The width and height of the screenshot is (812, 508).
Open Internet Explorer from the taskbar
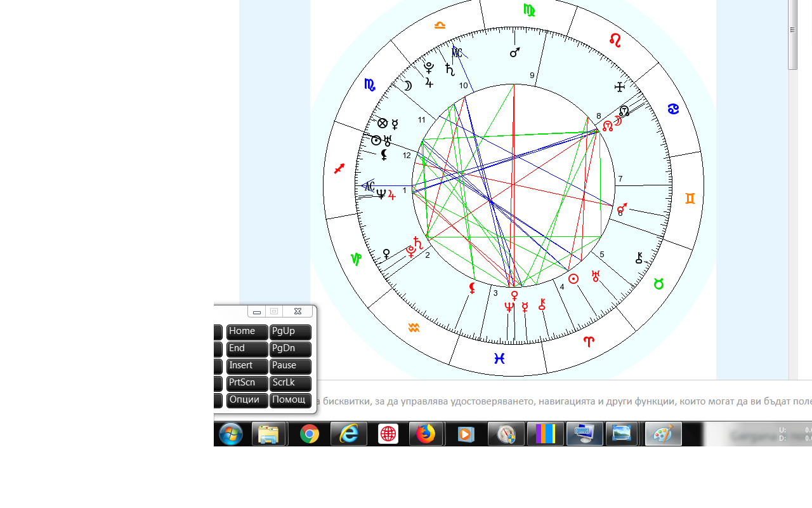[x=349, y=434]
